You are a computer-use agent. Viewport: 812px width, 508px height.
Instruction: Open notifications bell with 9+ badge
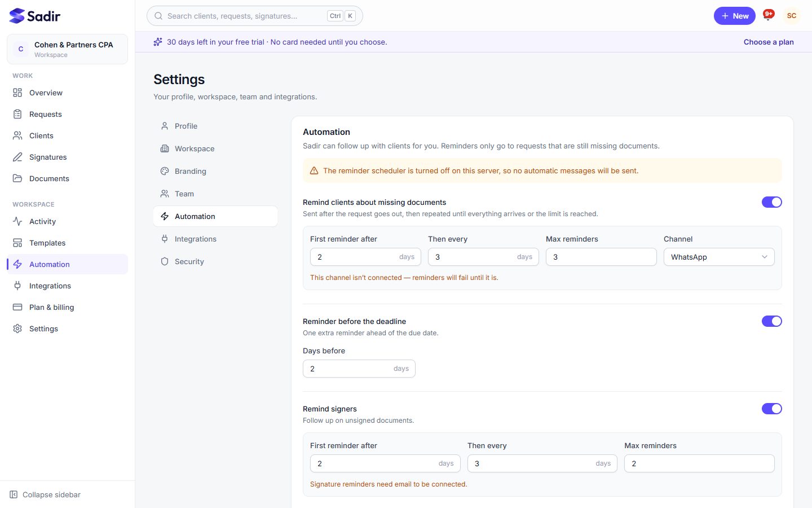pyautogui.click(x=767, y=16)
